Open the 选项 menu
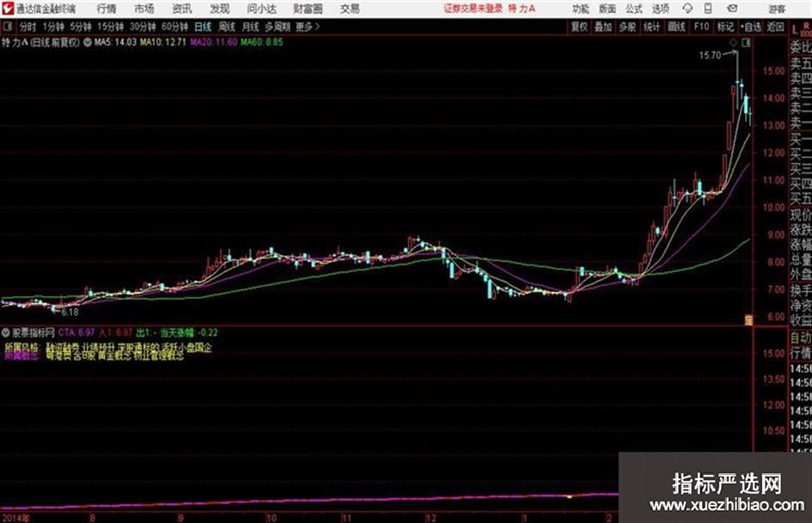 pyautogui.click(x=661, y=9)
